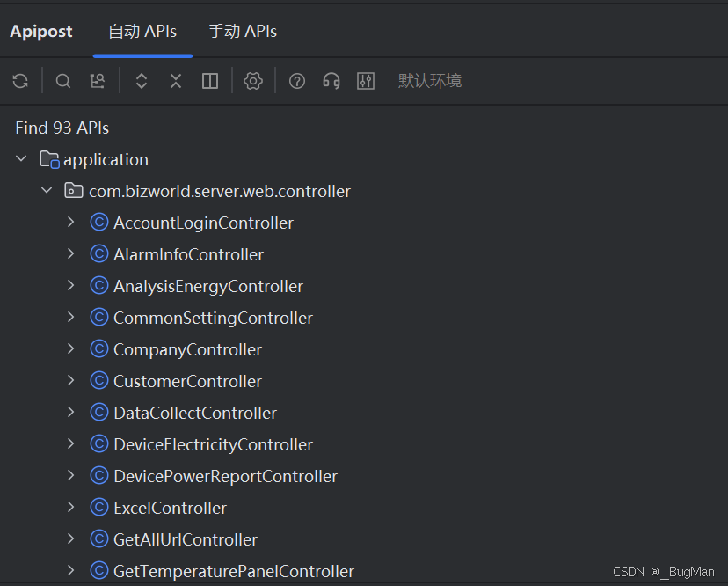
Task: Expand the CompanyController node
Action: (71, 348)
